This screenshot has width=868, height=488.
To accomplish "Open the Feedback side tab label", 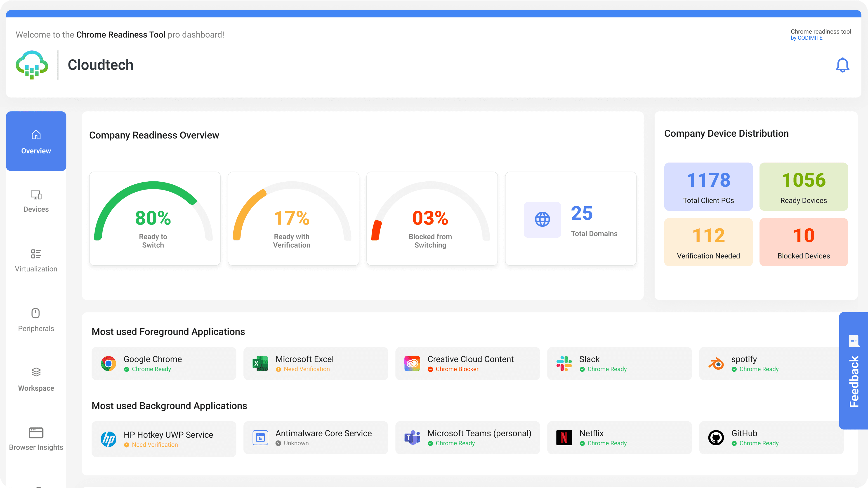I will 854,382.
